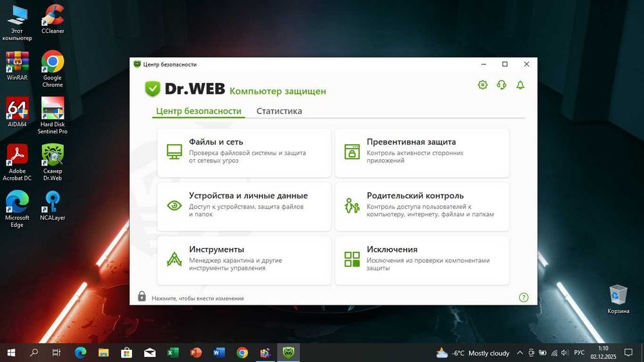Viewport: 644px width, 362px height.
Task: Show Dr.Web notifications bell
Action: pos(520,85)
